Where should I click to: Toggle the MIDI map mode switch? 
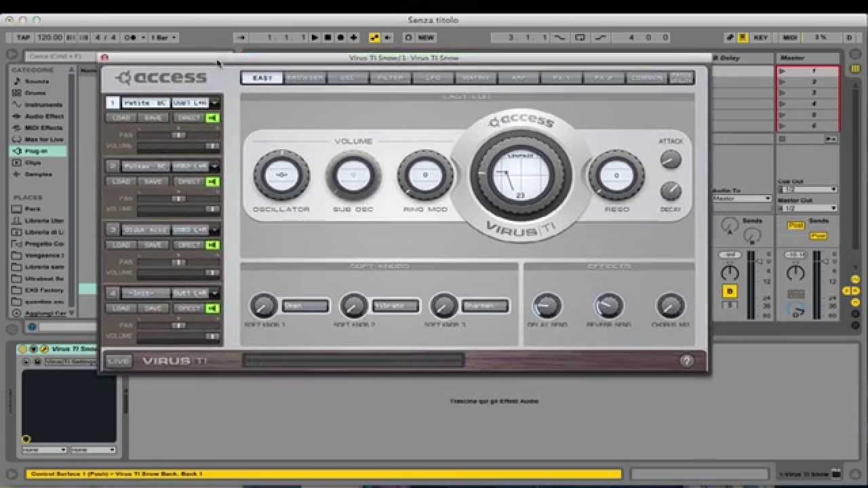[790, 37]
